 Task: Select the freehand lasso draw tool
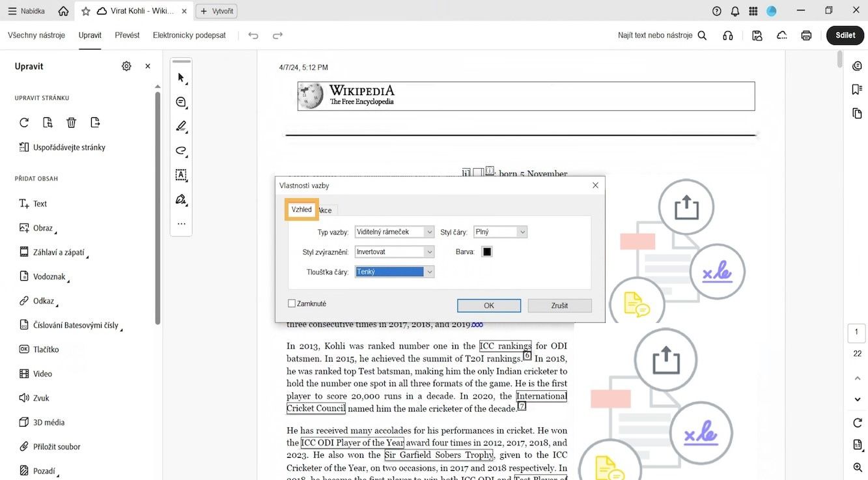click(182, 150)
